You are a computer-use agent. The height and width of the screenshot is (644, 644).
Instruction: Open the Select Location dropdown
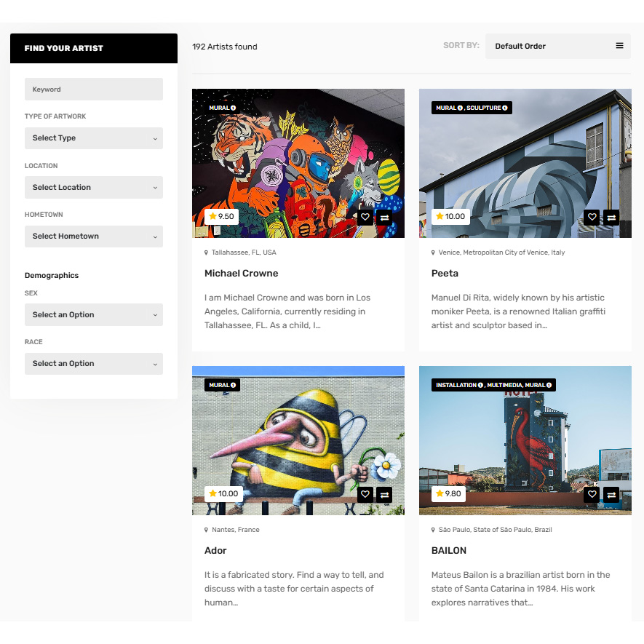click(94, 187)
